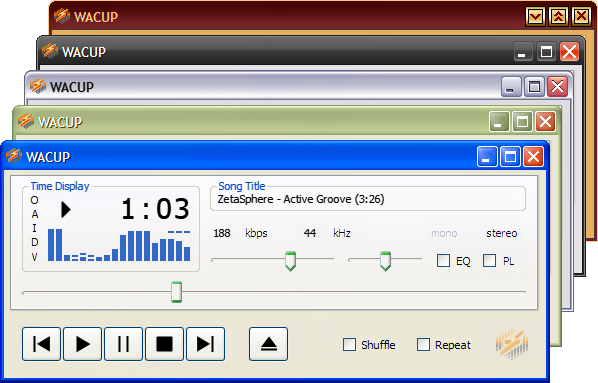The image size is (598, 383).
Task: Toggle the EQ checkbox
Action: pyautogui.click(x=443, y=261)
